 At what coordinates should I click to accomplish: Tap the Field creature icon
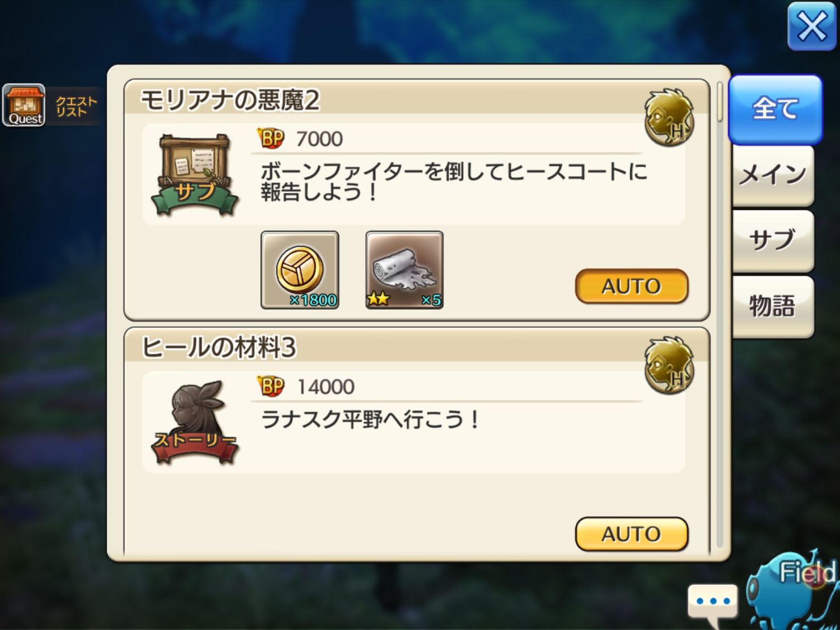[x=792, y=591]
